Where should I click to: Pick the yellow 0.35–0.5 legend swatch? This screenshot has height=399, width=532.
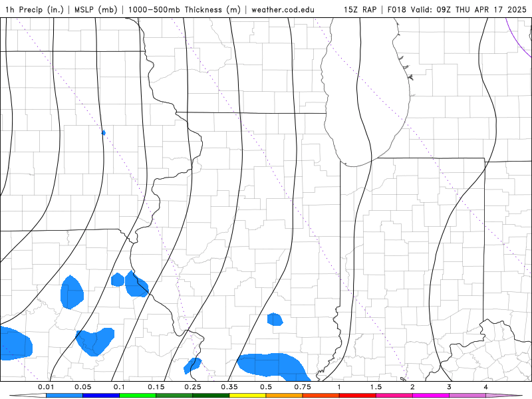(247, 396)
